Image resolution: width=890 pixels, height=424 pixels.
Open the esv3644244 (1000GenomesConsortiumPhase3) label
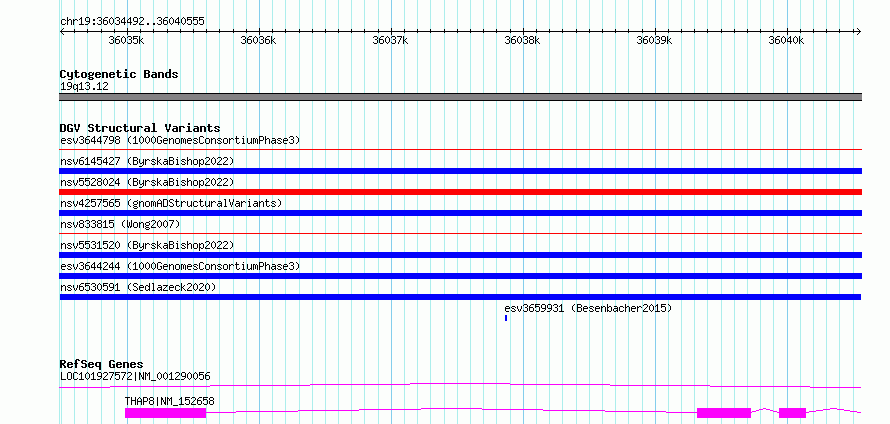pyautogui.click(x=180, y=266)
